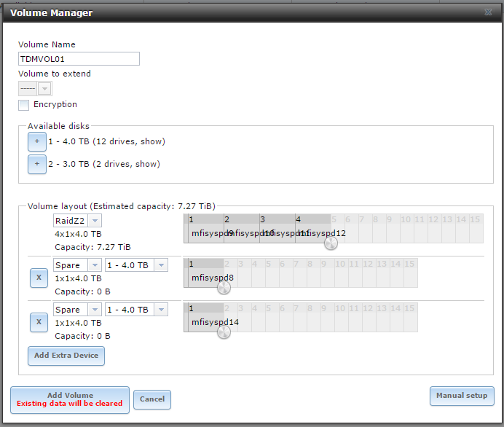
Task: Switch to Manual setup
Action: pyautogui.click(x=462, y=396)
